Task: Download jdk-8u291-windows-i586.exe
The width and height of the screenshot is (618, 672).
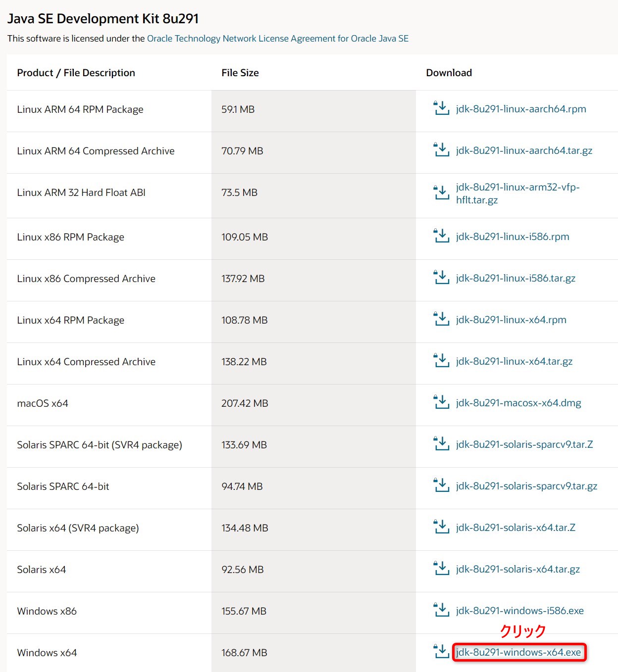Action: point(519,611)
